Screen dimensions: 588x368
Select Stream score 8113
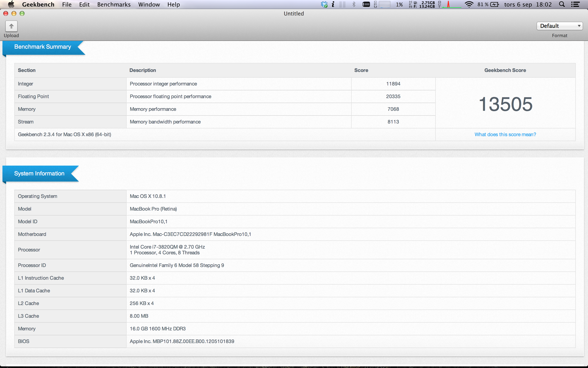click(x=393, y=122)
